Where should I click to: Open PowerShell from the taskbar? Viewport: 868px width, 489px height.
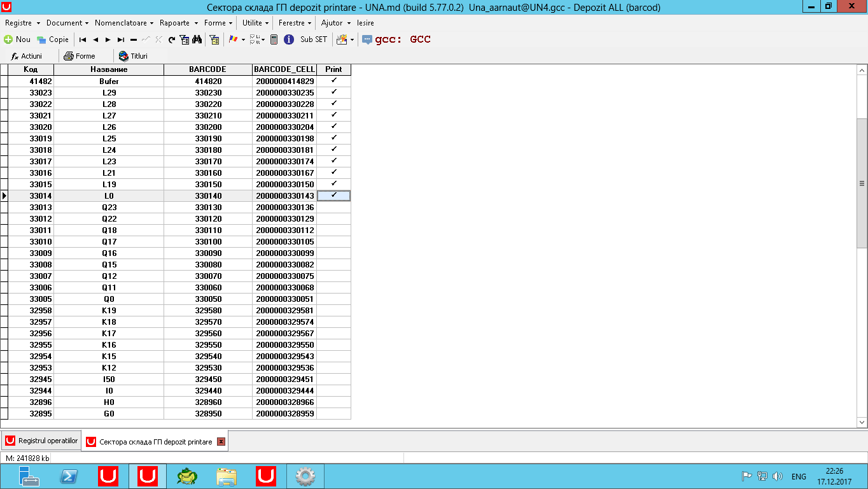(x=69, y=476)
